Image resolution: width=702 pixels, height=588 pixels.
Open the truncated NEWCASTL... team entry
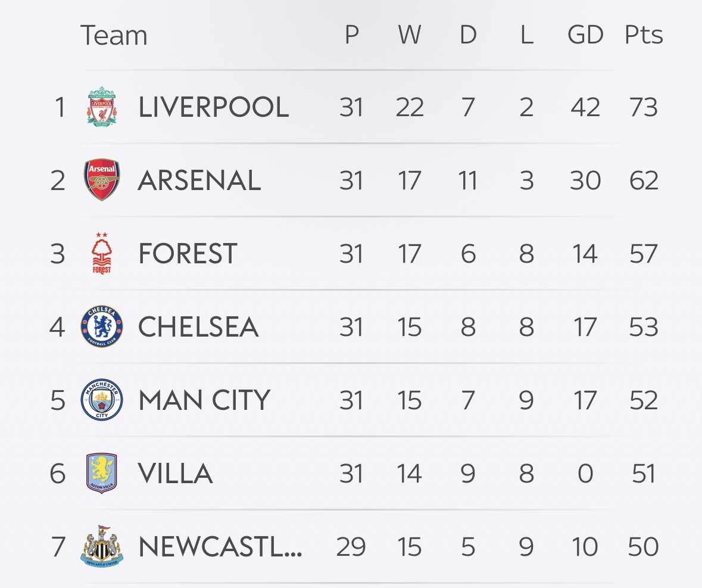coord(220,547)
